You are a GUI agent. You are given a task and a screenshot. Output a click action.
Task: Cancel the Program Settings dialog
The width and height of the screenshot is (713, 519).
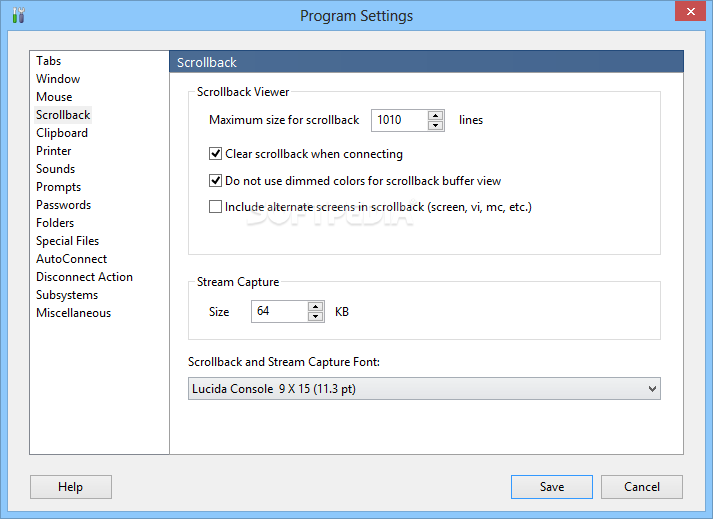(x=642, y=487)
